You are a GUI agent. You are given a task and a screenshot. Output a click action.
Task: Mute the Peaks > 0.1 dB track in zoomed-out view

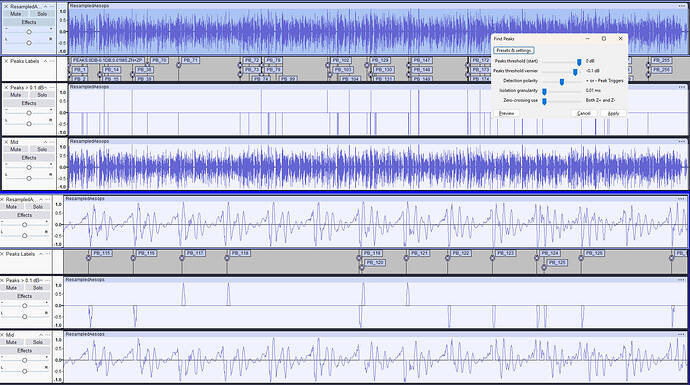point(16,95)
